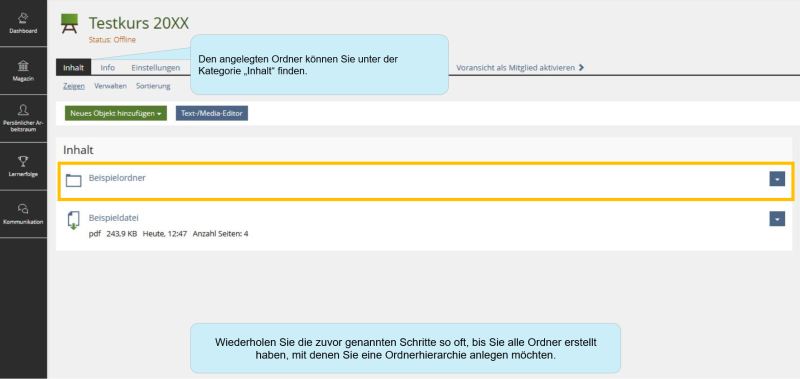800x379 pixels.
Task: Click the Inhalt section heading
Action: (78, 150)
